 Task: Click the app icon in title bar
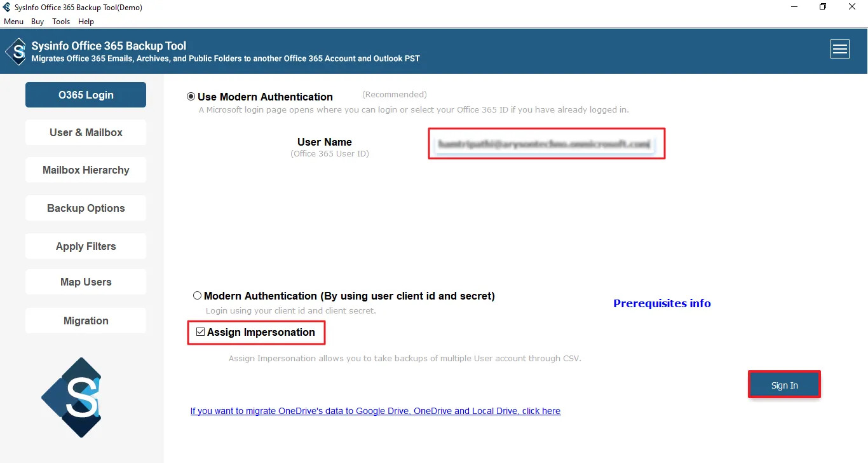tap(7, 8)
